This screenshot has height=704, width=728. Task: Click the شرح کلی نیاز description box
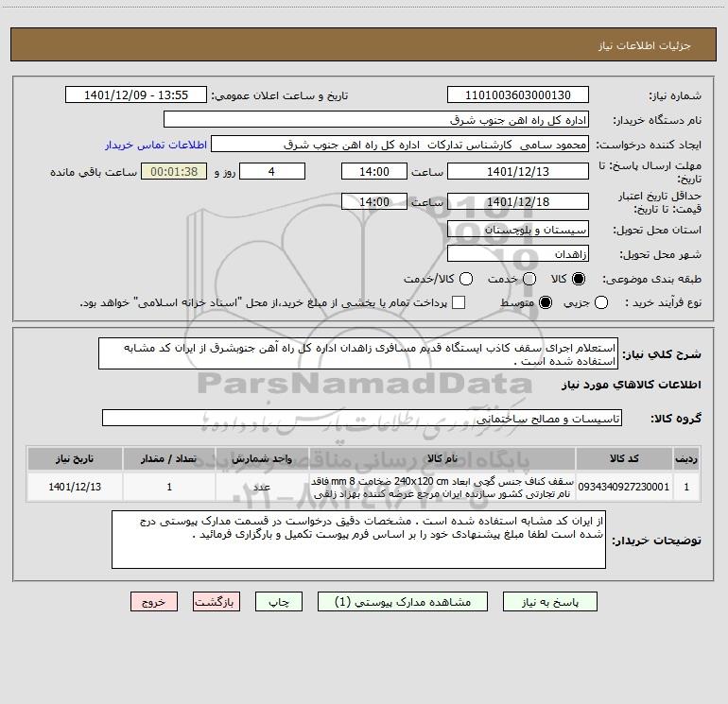(358, 354)
